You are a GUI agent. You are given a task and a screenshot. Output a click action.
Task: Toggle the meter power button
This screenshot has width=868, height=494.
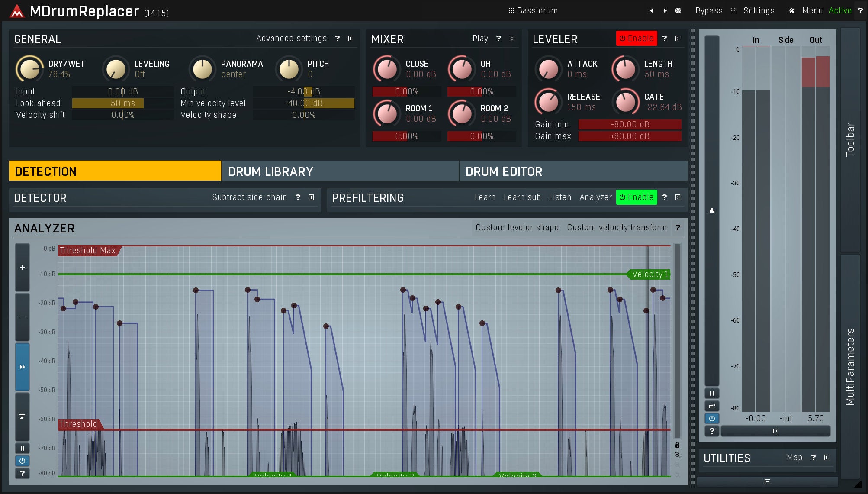pyautogui.click(x=712, y=418)
